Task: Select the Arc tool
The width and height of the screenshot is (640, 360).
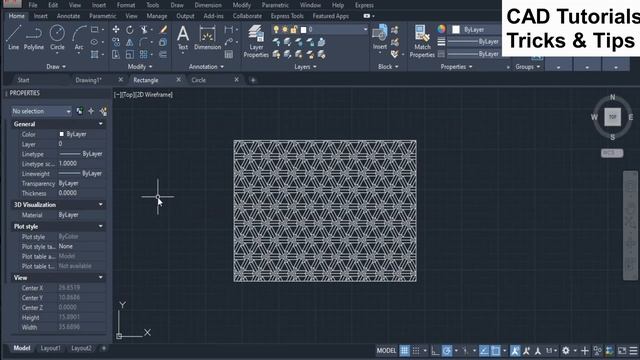Action: click(x=79, y=38)
